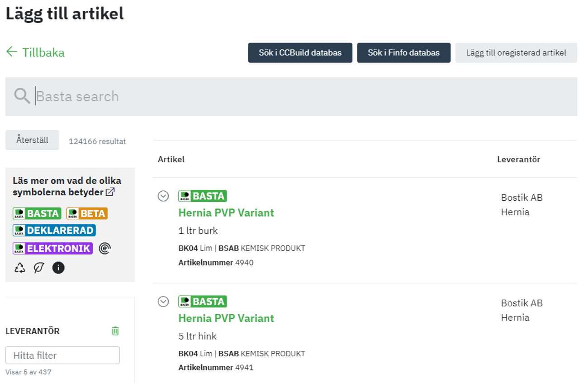Expand the 5 ltr hink article row
The image size is (588, 383).
[x=163, y=302]
